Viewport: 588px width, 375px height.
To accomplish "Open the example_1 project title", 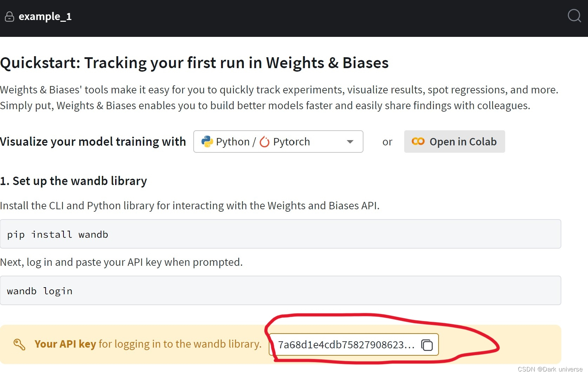I will [x=45, y=17].
